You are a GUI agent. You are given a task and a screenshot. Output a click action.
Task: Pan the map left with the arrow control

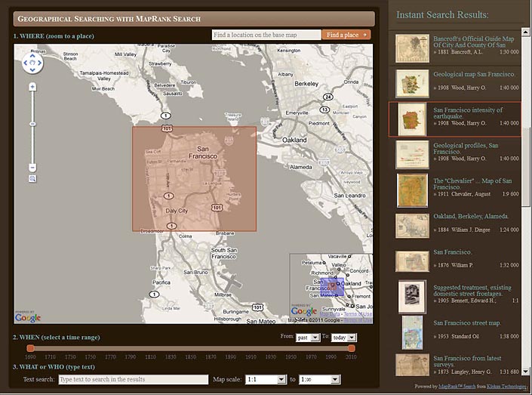[x=26, y=63]
